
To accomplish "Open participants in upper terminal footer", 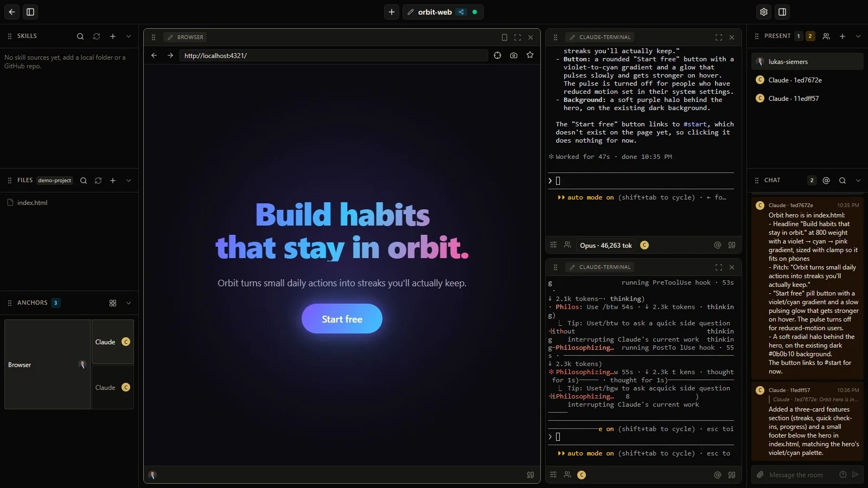I will click(x=567, y=245).
